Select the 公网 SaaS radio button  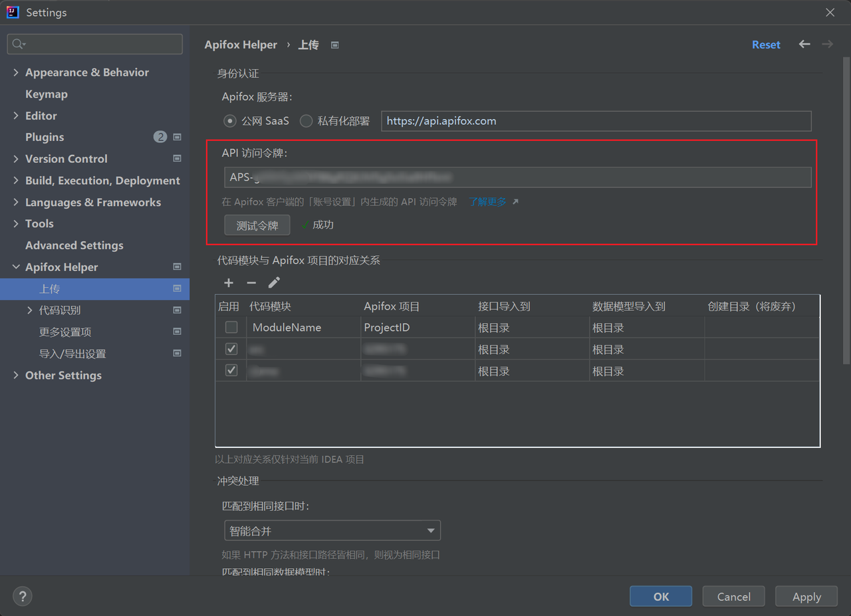[230, 121]
